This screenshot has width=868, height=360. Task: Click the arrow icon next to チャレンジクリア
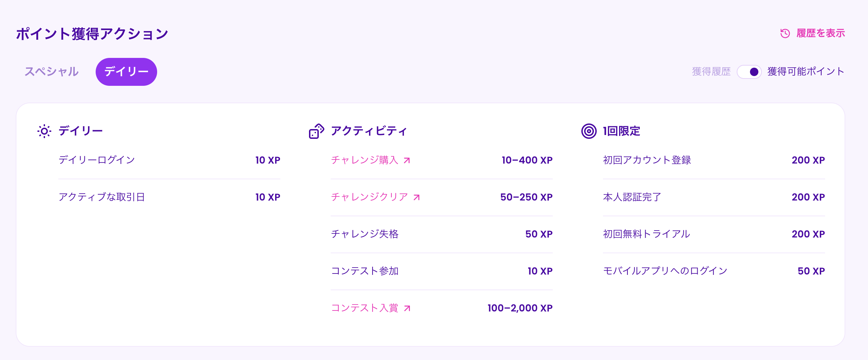[x=417, y=197]
